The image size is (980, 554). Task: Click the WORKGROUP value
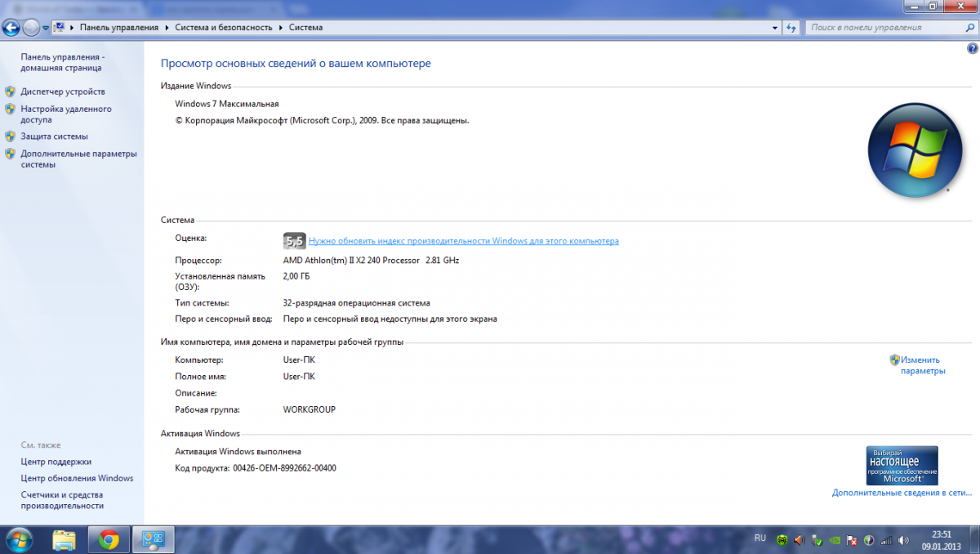point(309,409)
